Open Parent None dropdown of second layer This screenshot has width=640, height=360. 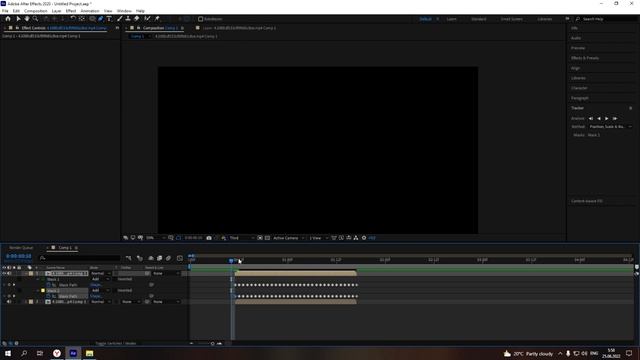pos(166,302)
